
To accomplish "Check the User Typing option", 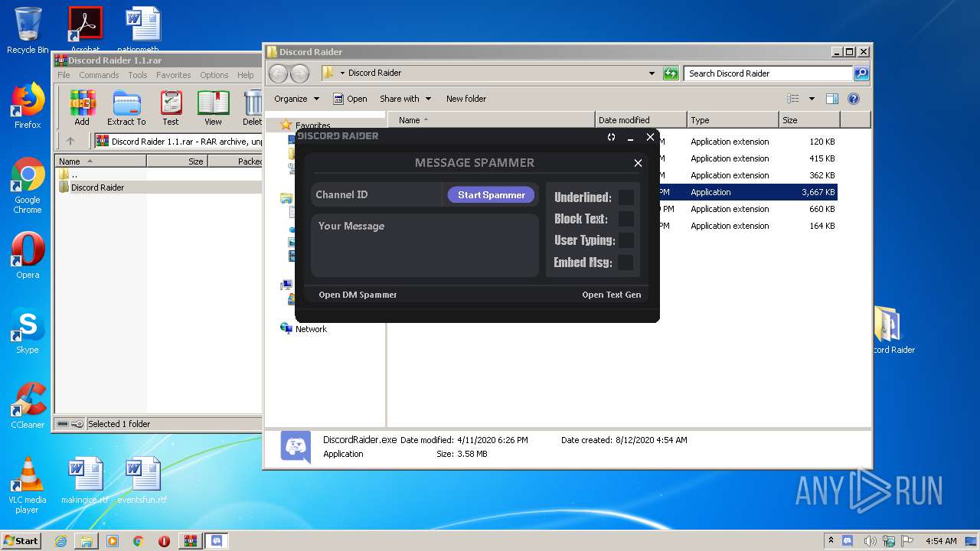I will click(626, 240).
